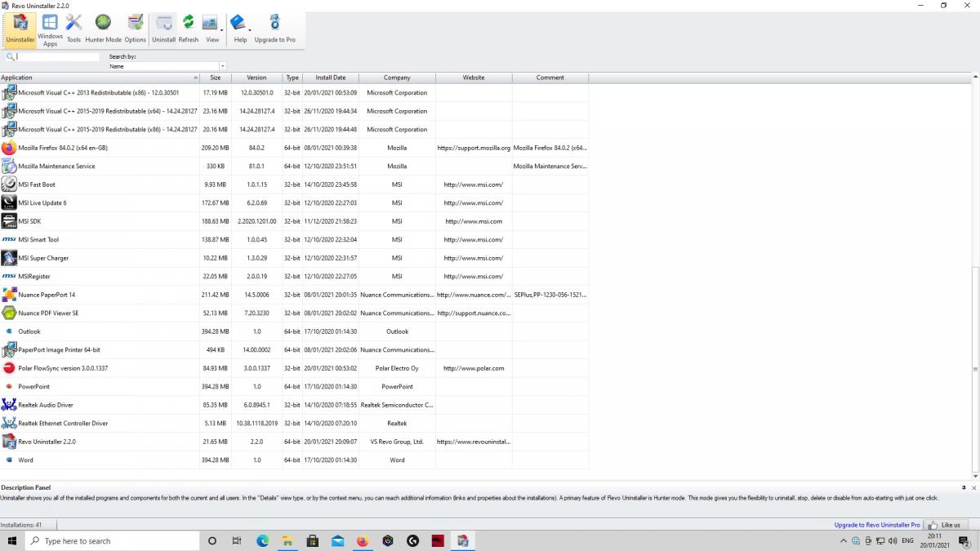Select the Revo Uninstaller 2.2.0 list icon
Image resolution: width=980 pixels, height=551 pixels.
pyautogui.click(x=9, y=442)
